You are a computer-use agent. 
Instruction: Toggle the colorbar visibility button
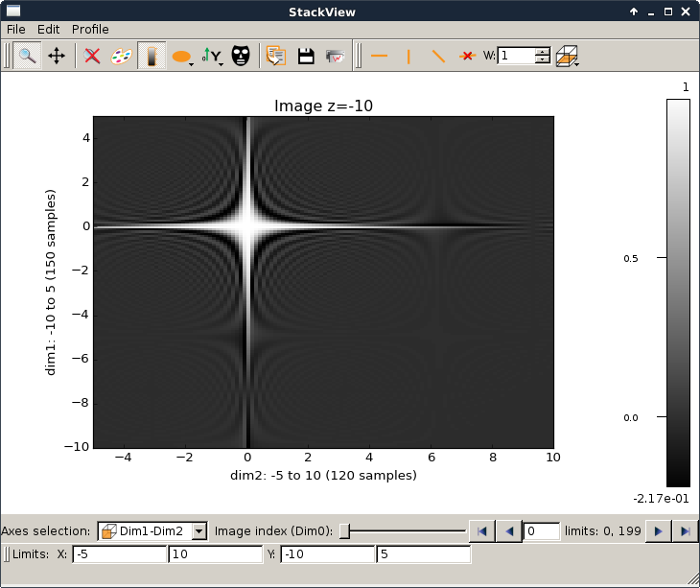pyautogui.click(x=151, y=56)
